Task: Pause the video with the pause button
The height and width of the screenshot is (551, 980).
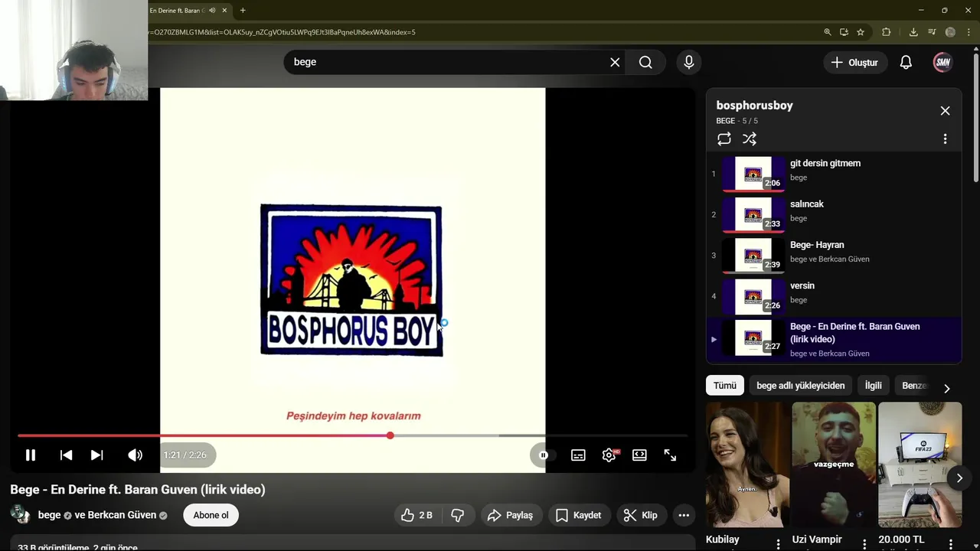Action: (x=31, y=455)
